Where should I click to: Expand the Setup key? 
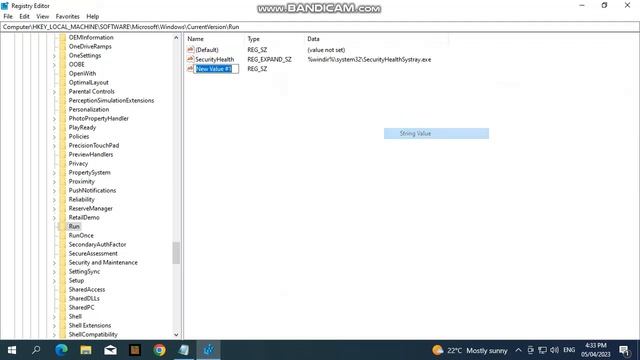[54, 280]
